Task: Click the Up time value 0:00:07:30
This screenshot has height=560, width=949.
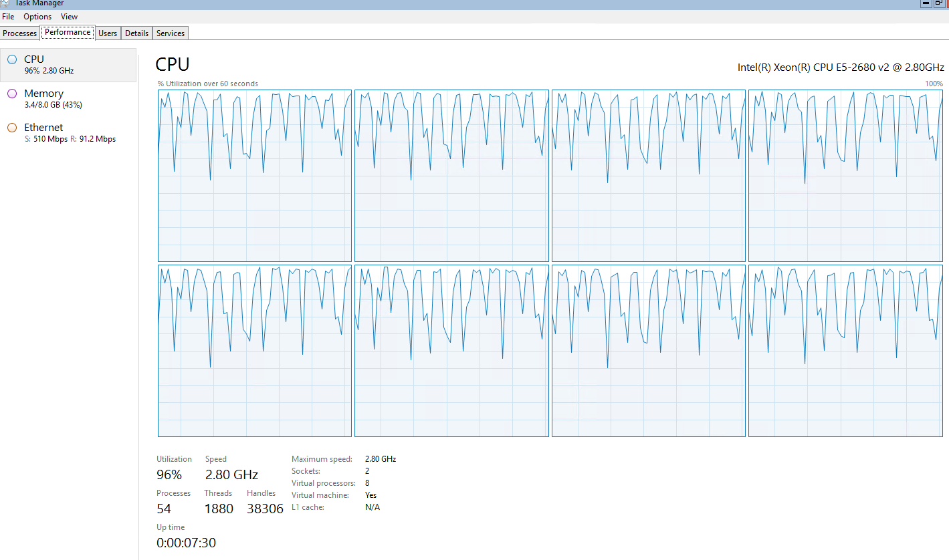Action: point(186,543)
